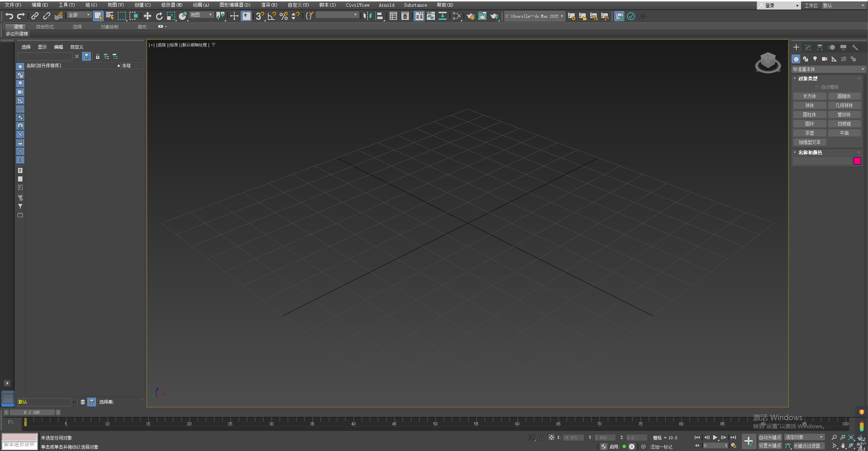Image resolution: width=868 pixels, height=451 pixels.
Task: Click the Play Animation button
Action: 715,437
